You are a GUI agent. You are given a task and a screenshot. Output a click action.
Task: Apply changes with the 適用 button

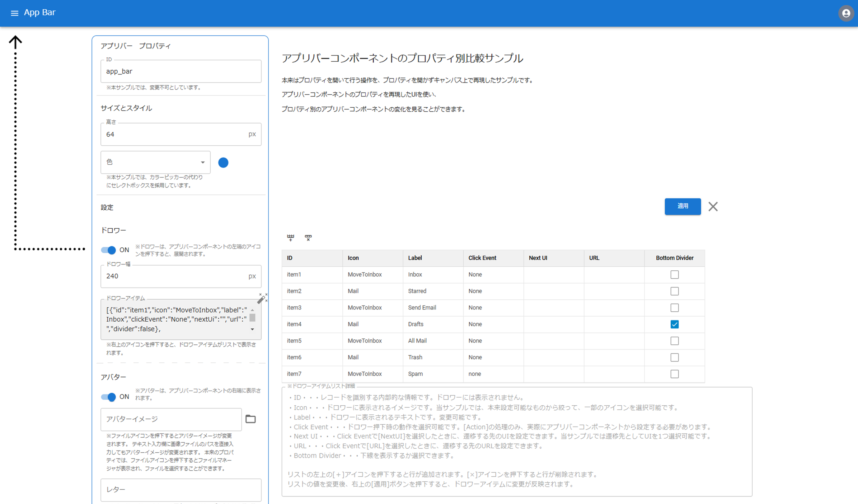point(683,206)
